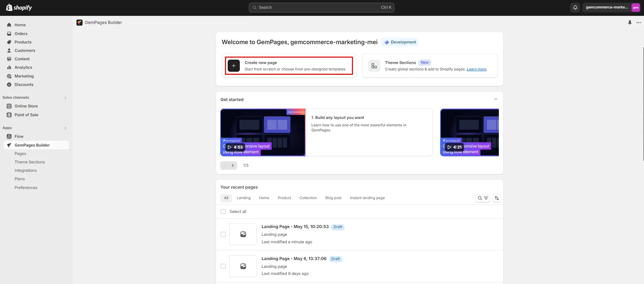This screenshot has width=644, height=284.
Task: Focus the Search field
Action: pos(321,7)
